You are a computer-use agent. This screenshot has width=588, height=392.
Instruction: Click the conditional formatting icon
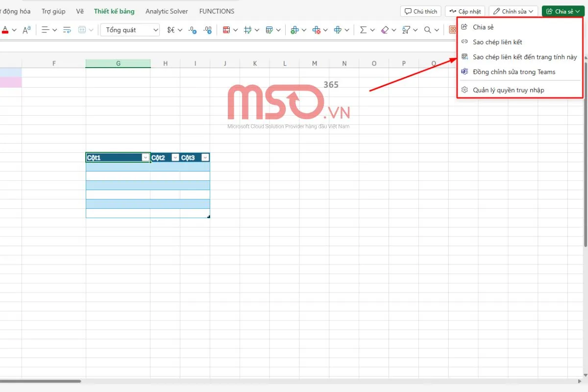[226, 30]
